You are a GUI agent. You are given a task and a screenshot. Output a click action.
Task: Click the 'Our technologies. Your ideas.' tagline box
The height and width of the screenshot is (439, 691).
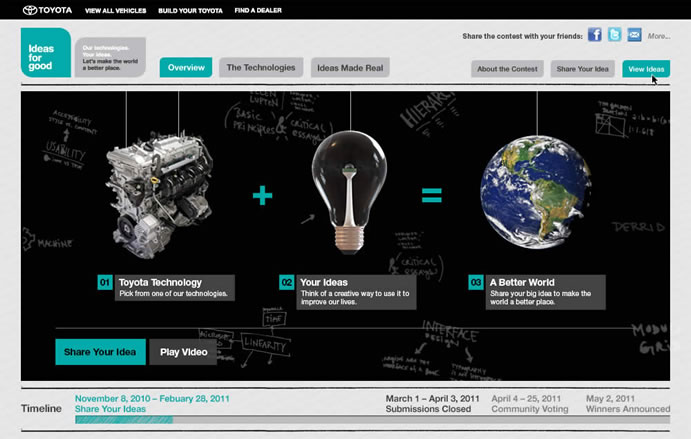click(x=110, y=57)
